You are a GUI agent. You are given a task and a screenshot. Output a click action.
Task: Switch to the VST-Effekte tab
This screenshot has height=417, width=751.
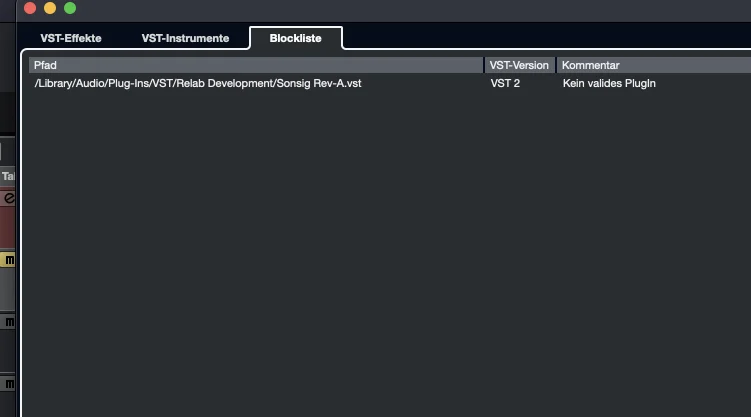[71, 38]
